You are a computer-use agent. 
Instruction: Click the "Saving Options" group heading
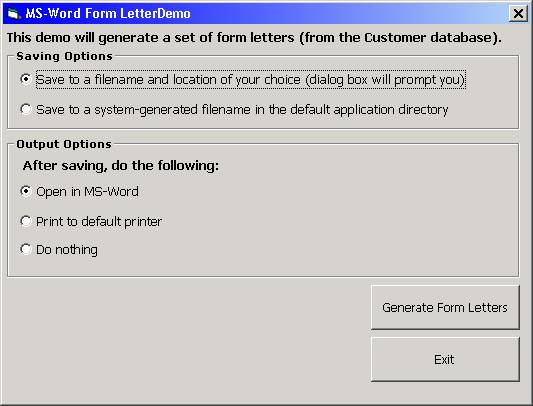64,56
